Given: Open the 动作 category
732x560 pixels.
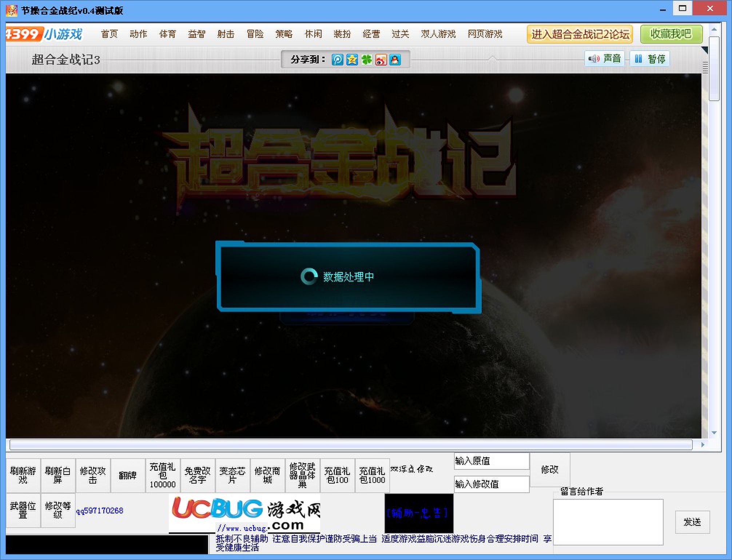Looking at the screenshot, I should pyautogui.click(x=139, y=34).
